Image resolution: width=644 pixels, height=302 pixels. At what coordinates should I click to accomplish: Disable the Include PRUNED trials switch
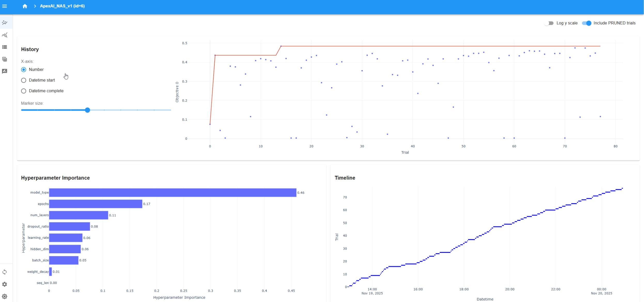pyautogui.click(x=586, y=23)
